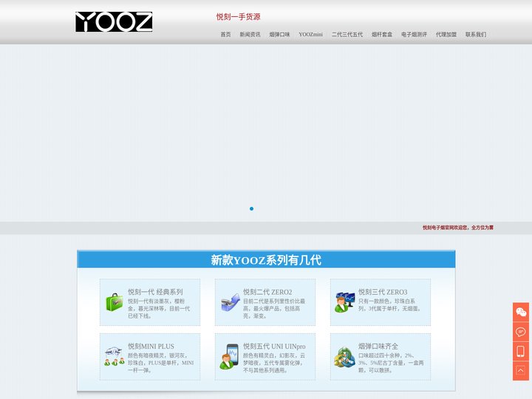Click the handshake icon for 悦刻MINI PLUS
This screenshot has height=399, width=532.
[x=115, y=356]
